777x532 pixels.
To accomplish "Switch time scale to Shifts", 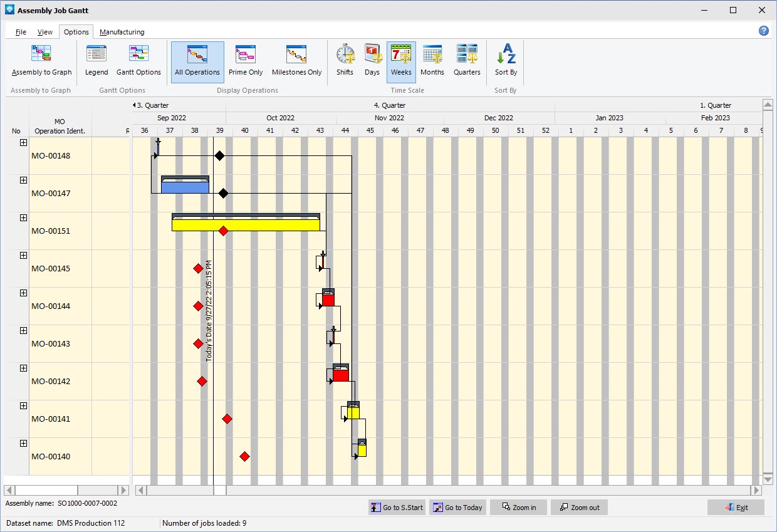I will pos(345,61).
